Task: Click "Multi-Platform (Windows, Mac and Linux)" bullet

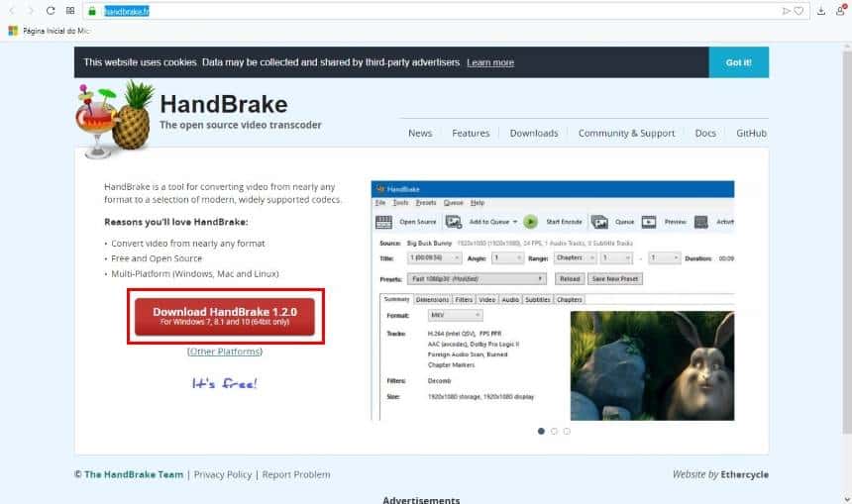Action: click(x=195, y=273)
